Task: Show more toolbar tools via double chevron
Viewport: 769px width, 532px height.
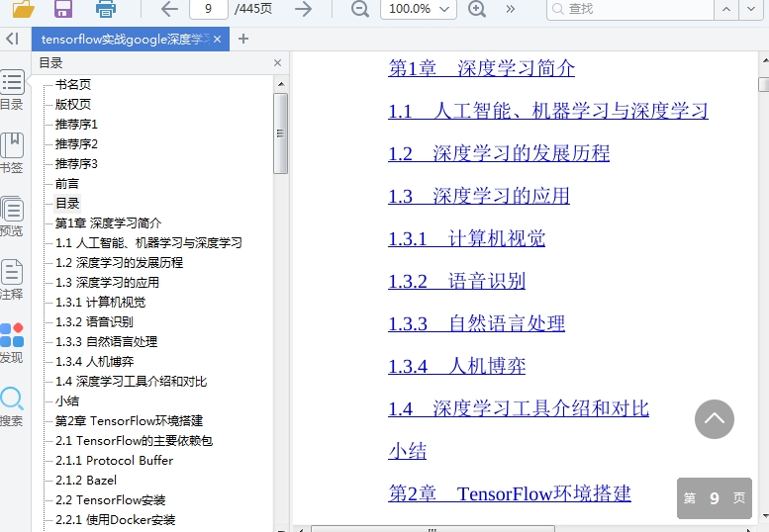Action: click(x=511, y=9)
